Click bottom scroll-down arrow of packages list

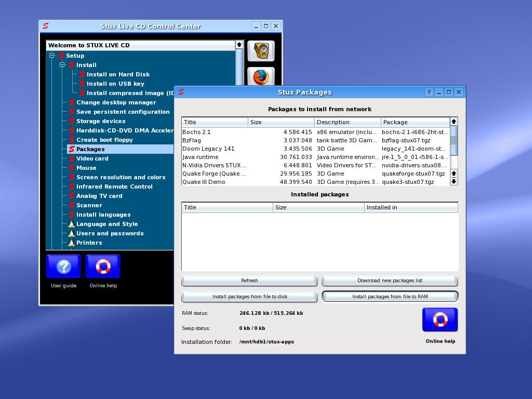(454, 181)
